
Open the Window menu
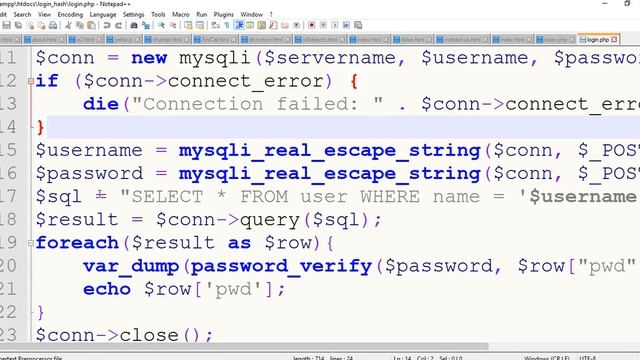[251, 14]
